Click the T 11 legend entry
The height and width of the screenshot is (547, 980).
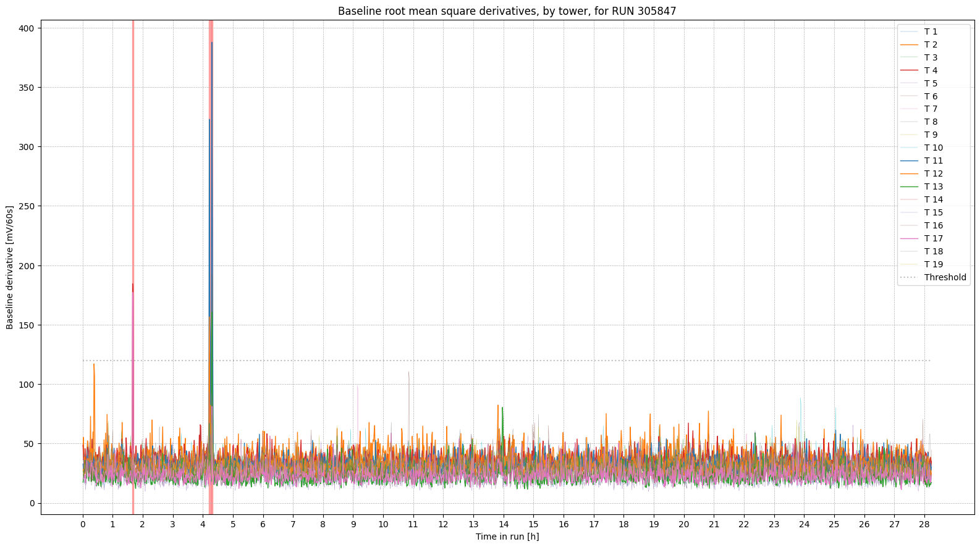click(933, 161)
